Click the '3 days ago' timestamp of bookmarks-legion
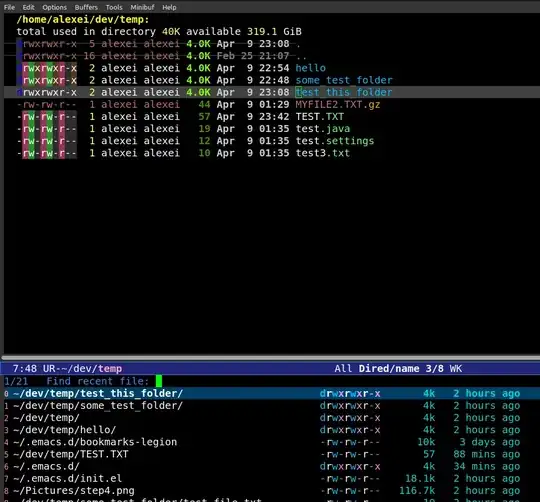 490,442
